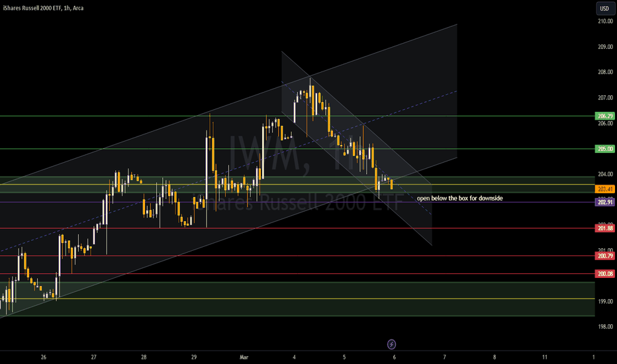Click the date label 29 on time axis
The width and height of the screenshot is (617, 364).
pos(194,357)
